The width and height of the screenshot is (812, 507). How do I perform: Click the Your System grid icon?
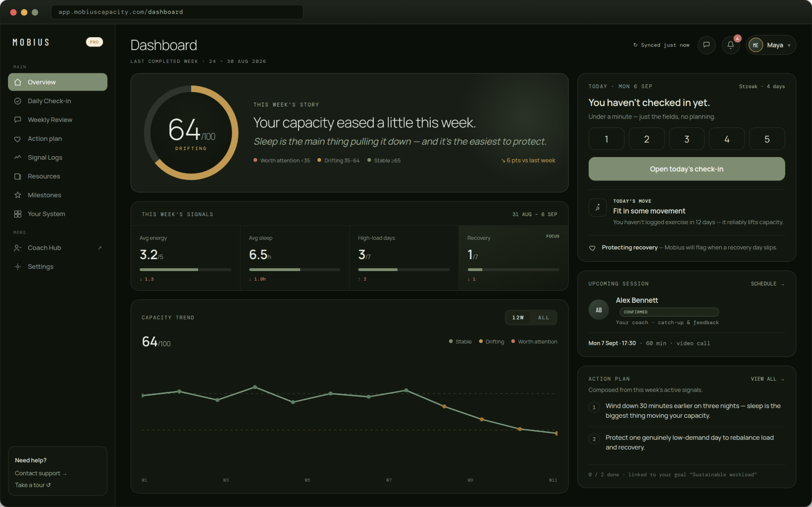coord(18,214)
